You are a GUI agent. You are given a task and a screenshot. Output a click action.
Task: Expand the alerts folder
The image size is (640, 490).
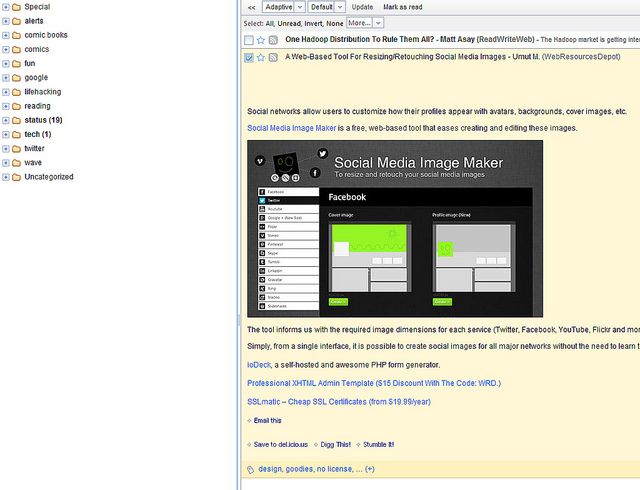point(6,21)
